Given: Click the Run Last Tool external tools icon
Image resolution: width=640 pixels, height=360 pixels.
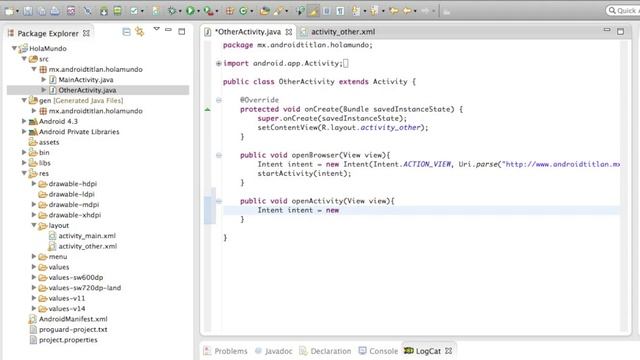Looking at the screenshot, I should [208, 11].
